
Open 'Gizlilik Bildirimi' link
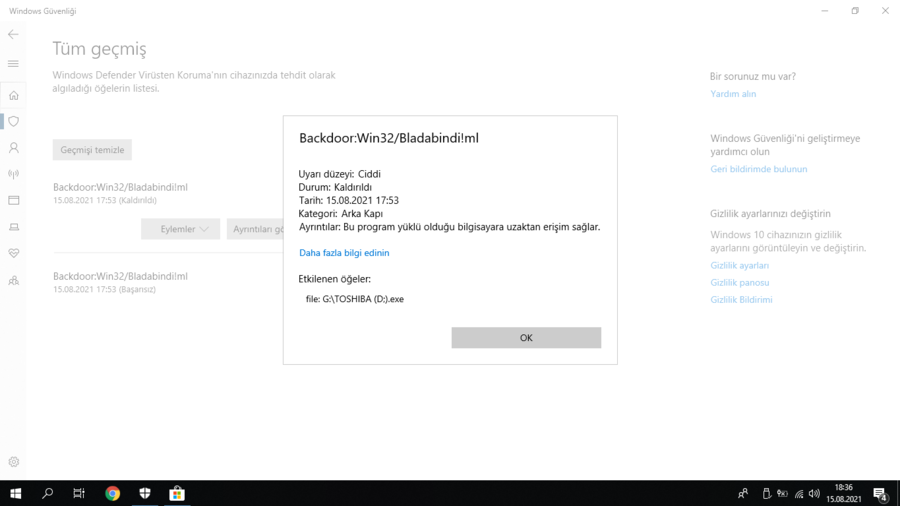pos(741,300)
